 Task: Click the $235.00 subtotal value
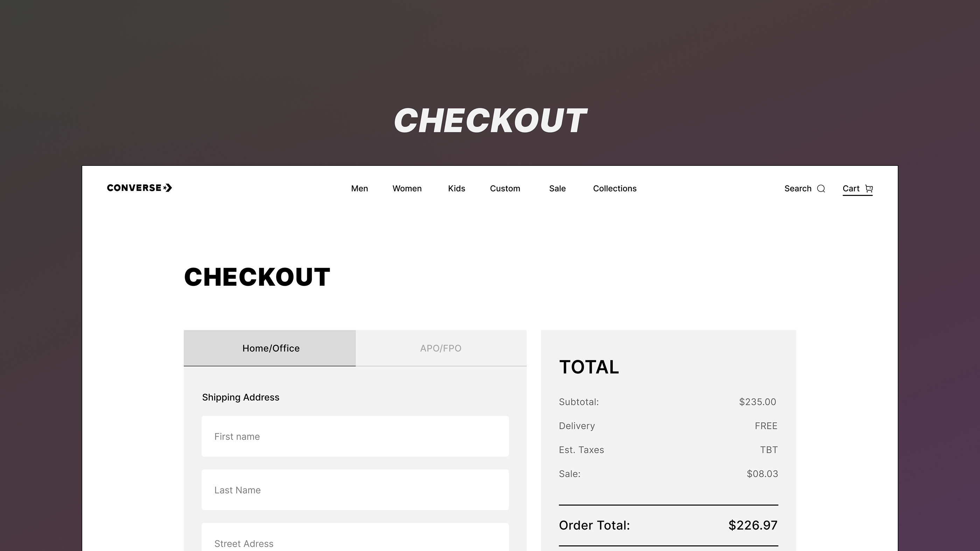point(757,402)
